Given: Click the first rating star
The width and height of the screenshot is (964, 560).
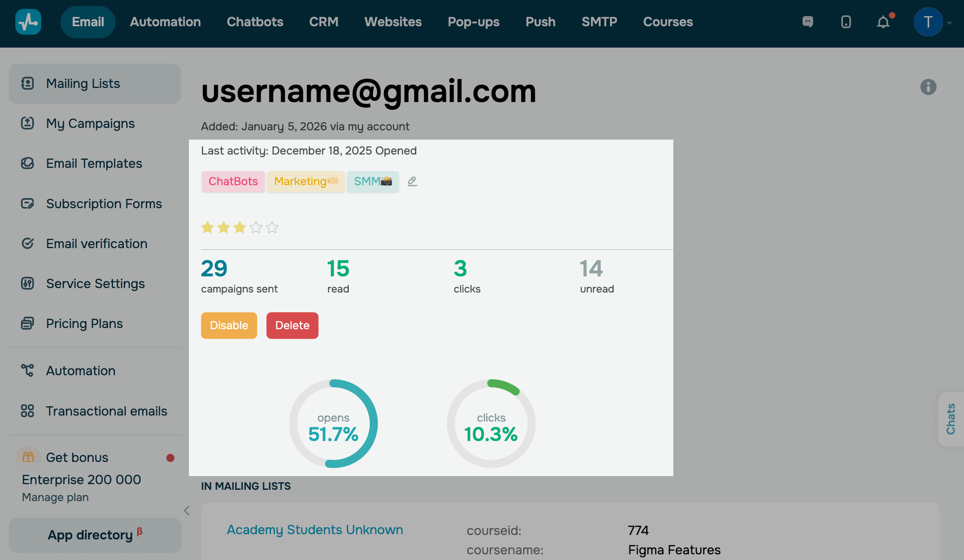Looking at the screenshot, I should 207,228.
